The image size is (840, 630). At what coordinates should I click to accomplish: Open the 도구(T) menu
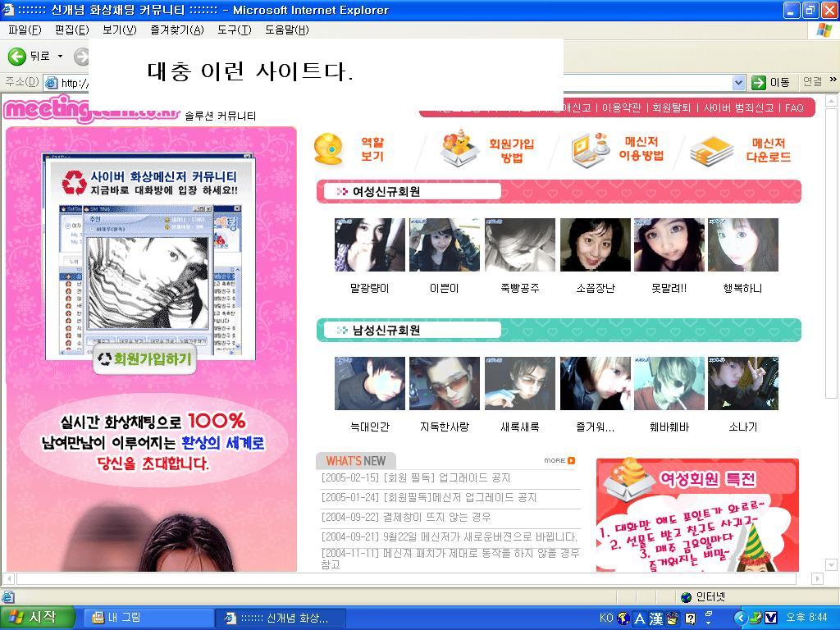234,30
